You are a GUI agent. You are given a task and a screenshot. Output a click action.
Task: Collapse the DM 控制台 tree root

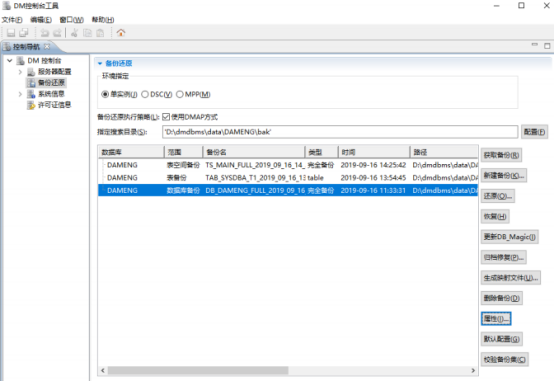(x=10, y=60)
